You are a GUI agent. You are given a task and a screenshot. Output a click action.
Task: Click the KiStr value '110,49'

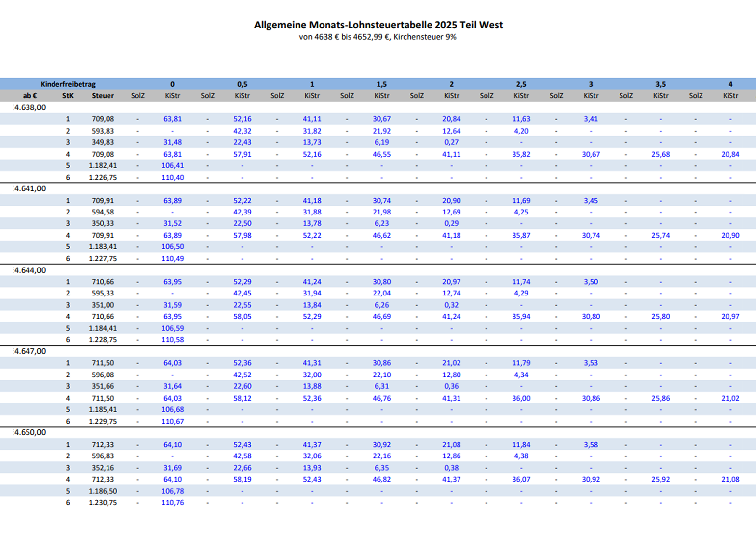(x=172, y=258)
